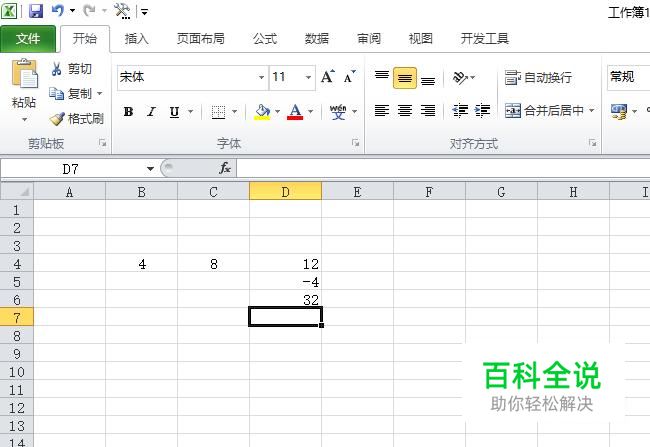Image resolution: width=650 pixels, height=447 pixels.
Task: Open the 合并后居中 dropdown arrow
Action: pos(592,111)
